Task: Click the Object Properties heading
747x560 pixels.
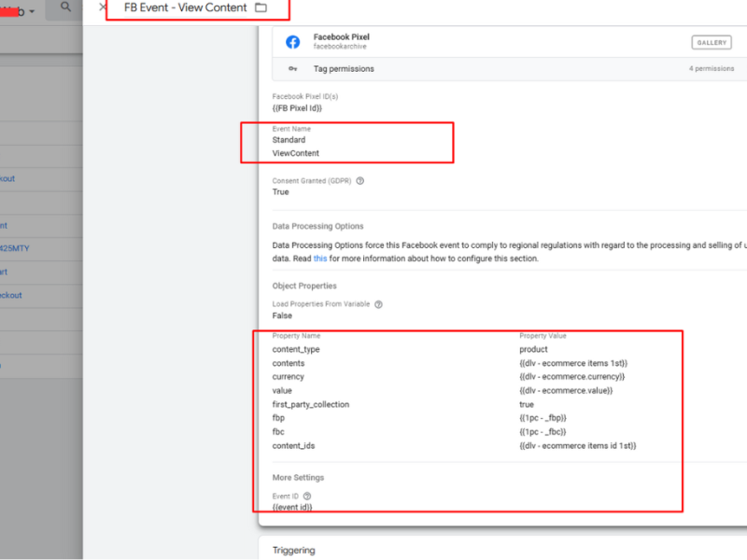Action: pyautogui.click(x=304, y=286)
